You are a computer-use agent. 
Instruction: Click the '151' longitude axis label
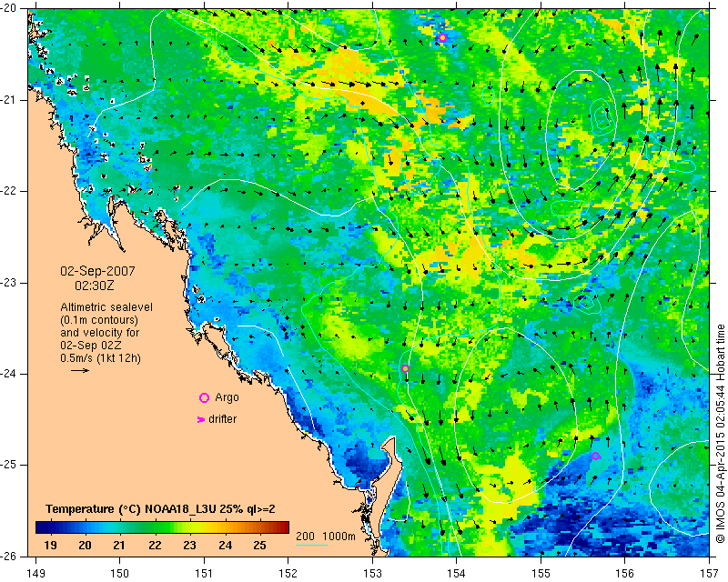pos(204,574)
